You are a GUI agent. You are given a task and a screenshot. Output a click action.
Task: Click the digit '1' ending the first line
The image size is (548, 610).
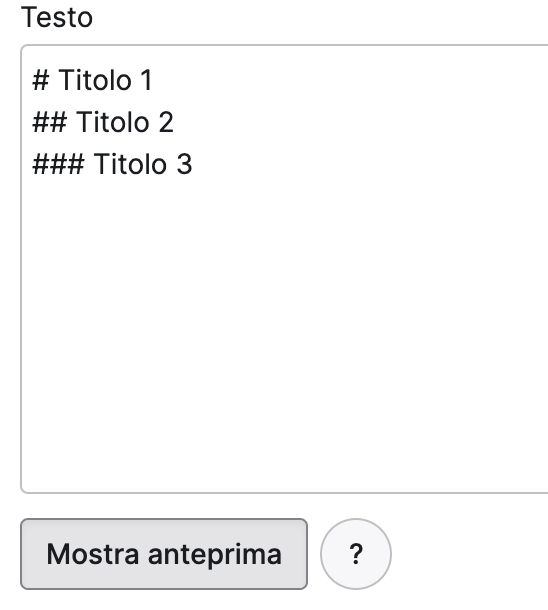146,81
